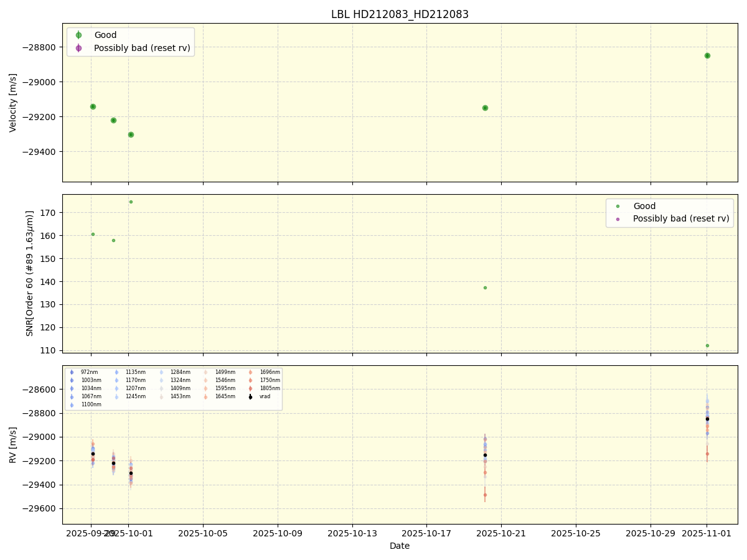Click the 1499nm legend marker
Screen dimensions: 747x560
pyautogui.click(x=206, y=372)
